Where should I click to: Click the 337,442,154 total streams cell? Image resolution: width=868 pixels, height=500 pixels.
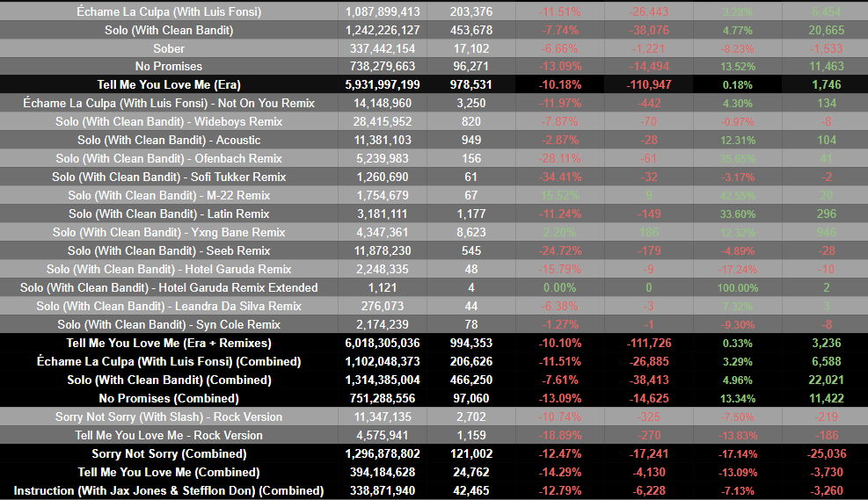[x=383, y=48]
